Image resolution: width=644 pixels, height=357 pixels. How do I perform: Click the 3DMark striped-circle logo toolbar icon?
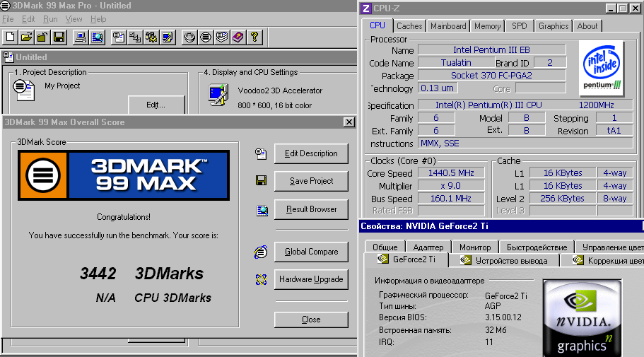[x=205, y=37]
